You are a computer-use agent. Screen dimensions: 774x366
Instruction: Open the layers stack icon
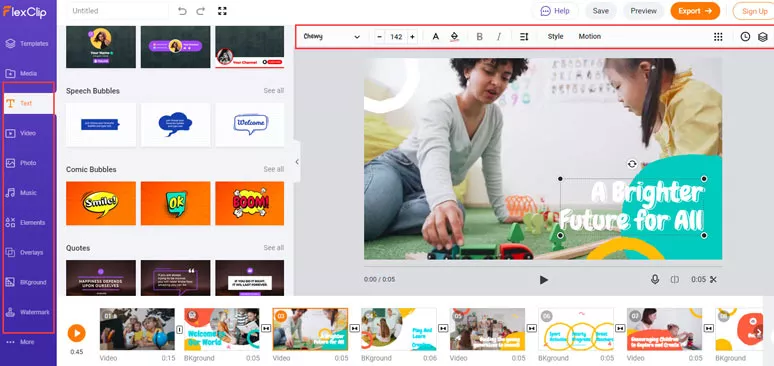tap(763, 37)
